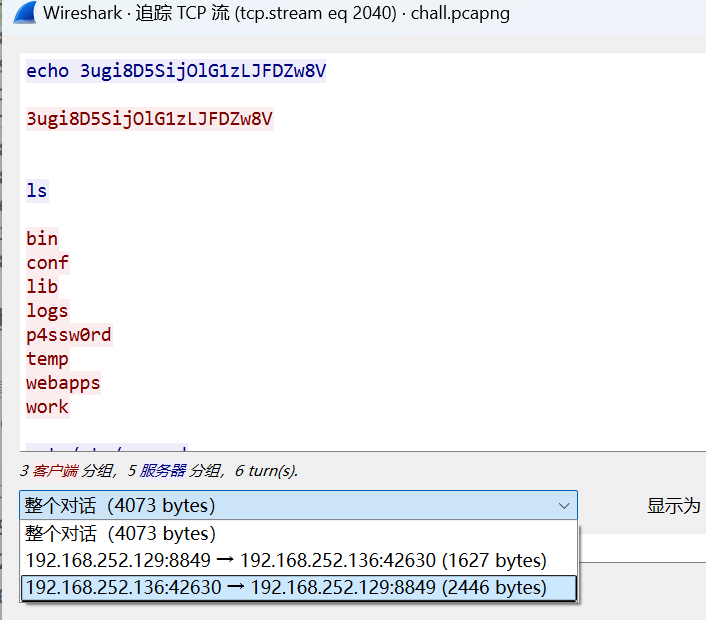Click the conf entry in the stream
This screenshot has width=706, height=620.
[x=47, y=262]
